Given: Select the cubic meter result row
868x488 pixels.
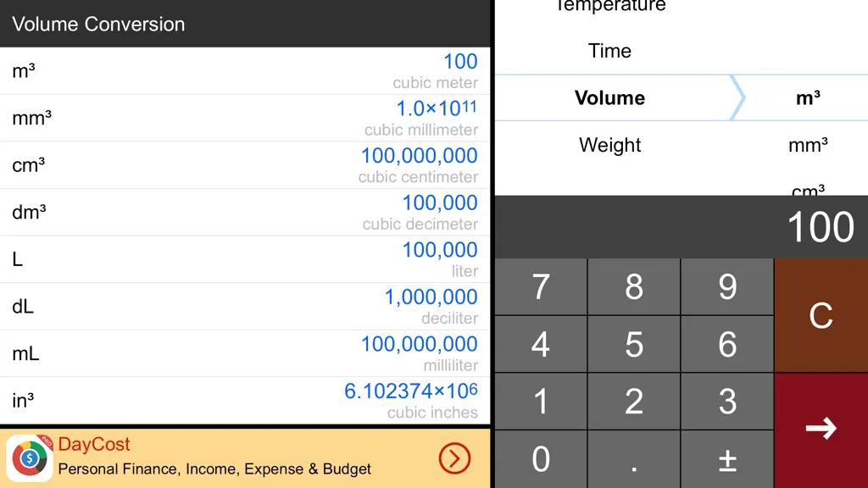Looking at the screenshot, I should click(x=245, y=71).
